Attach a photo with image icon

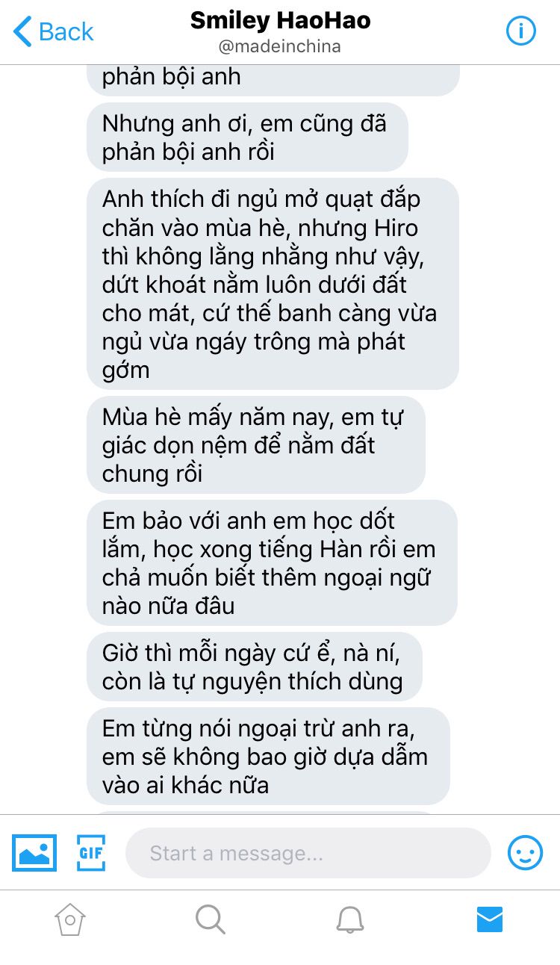point(34,853)
